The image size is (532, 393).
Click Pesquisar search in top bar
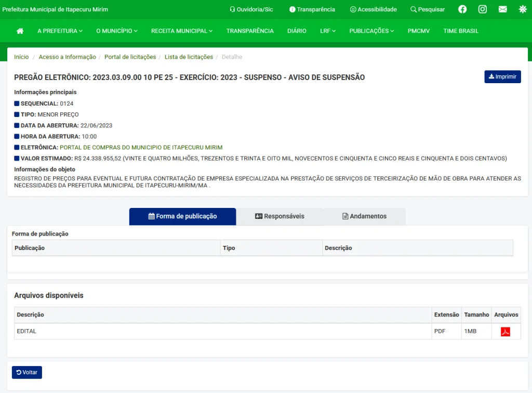(x=427, y=9)
